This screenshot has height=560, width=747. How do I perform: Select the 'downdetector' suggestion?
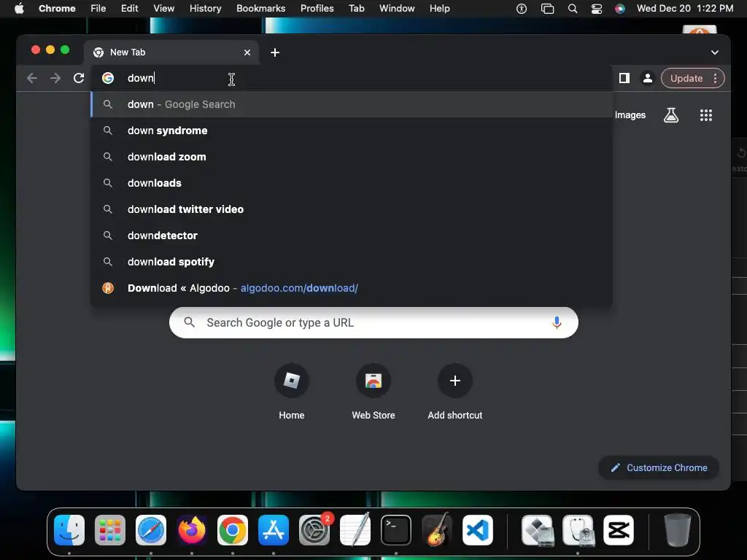352,236
